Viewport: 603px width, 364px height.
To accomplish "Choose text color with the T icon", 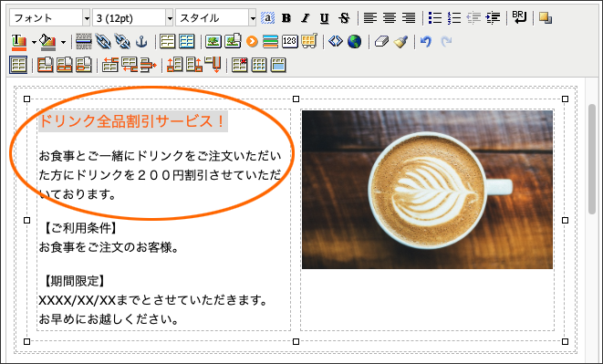I will coord(19,42).
